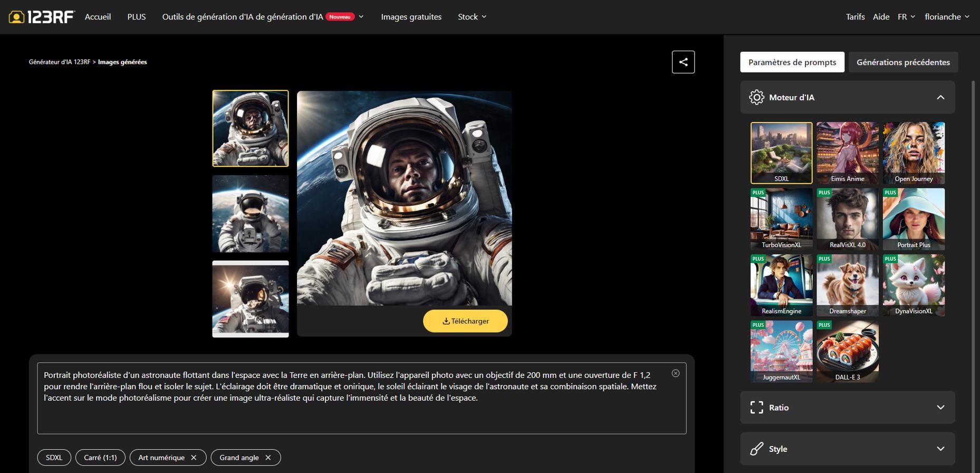
Task: Click inside the prompt text field
Action: [x=362, y=398]
